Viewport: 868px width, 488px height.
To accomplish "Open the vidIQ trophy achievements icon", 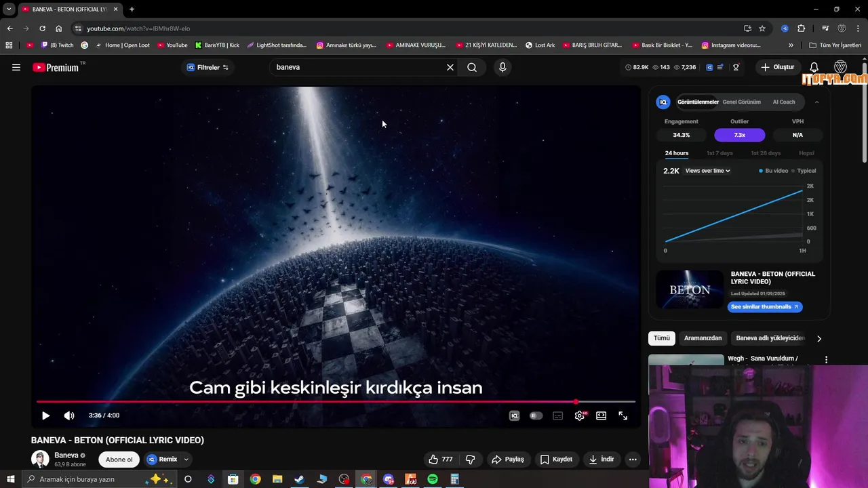I will [x=736, y=67].
